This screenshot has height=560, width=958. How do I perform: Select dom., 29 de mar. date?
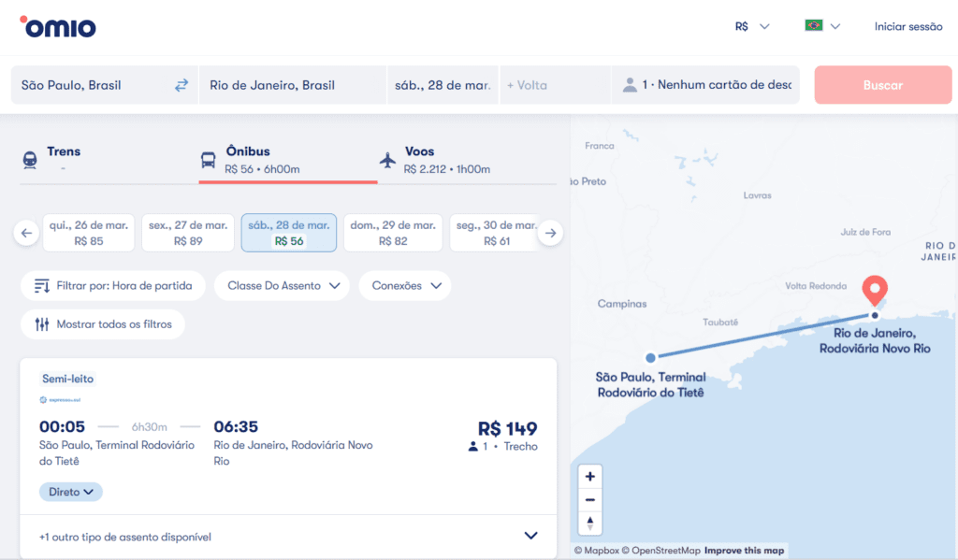[393, 233]
